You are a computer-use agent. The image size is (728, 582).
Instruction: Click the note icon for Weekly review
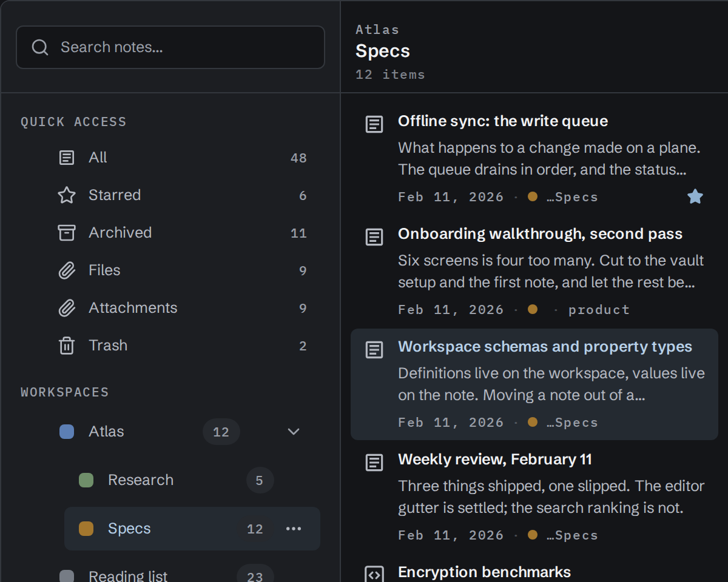click(374, 463)
